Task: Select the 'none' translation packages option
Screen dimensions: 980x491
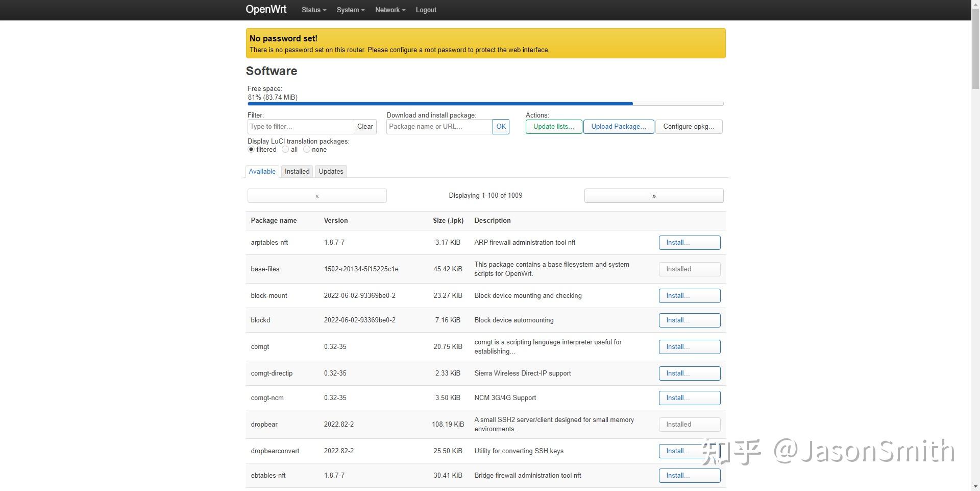Action: [x=307, y=149]
